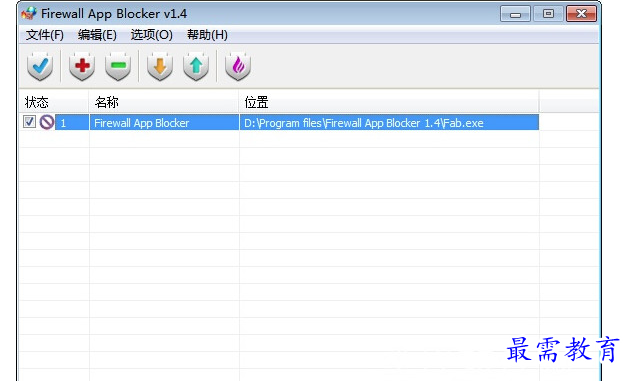Click the orange down arrow shield icon

click(x=160, y=67)
